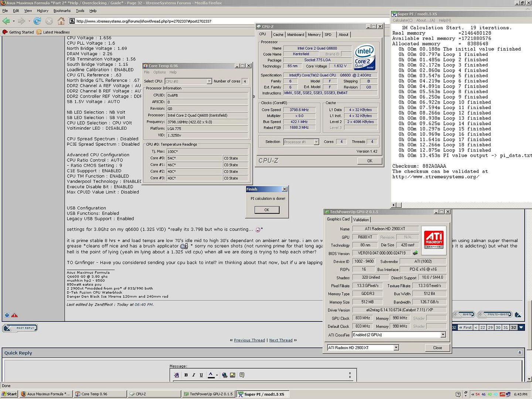Click the GPU-Z BIOS save chip icon
The image size is (532, 399).
[x=415, y=253]
